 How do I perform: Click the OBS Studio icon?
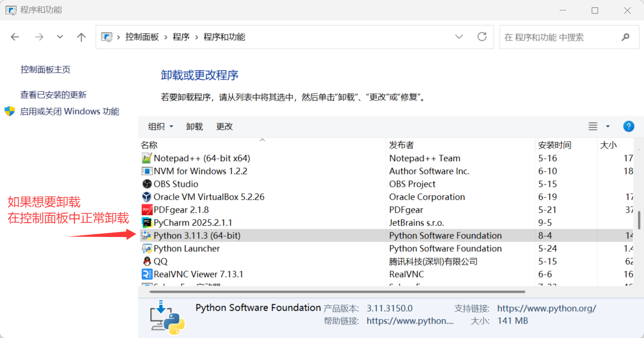146,184
